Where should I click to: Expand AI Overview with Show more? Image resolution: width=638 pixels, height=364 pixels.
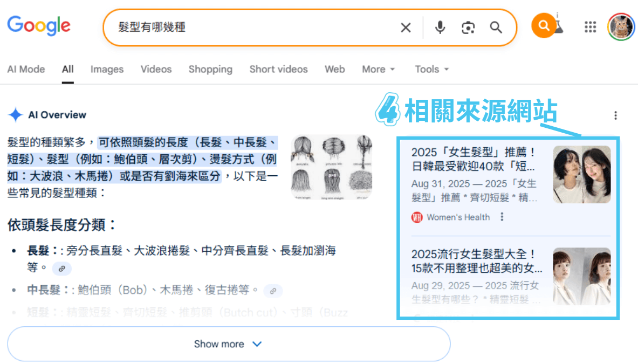[228, 344]
